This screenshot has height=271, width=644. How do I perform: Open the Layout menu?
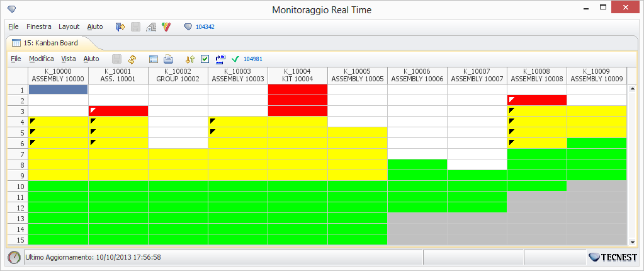coord(69,26)
